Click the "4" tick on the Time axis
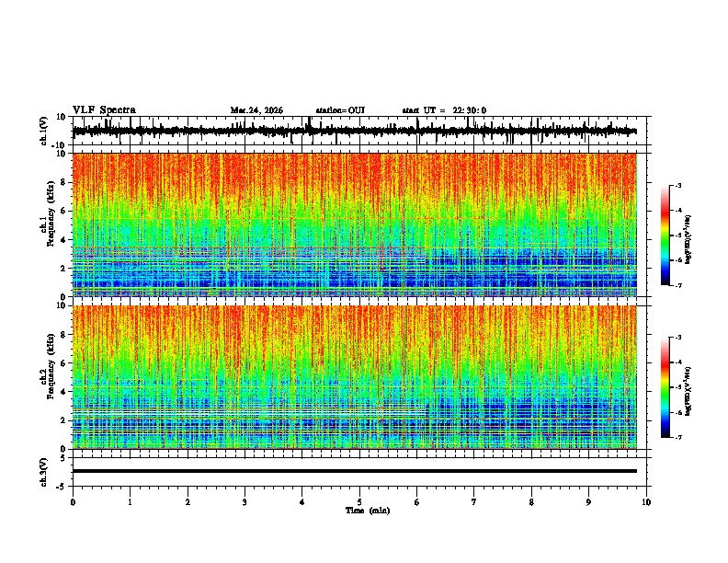The image size is (728, 563). pos(302,502)
